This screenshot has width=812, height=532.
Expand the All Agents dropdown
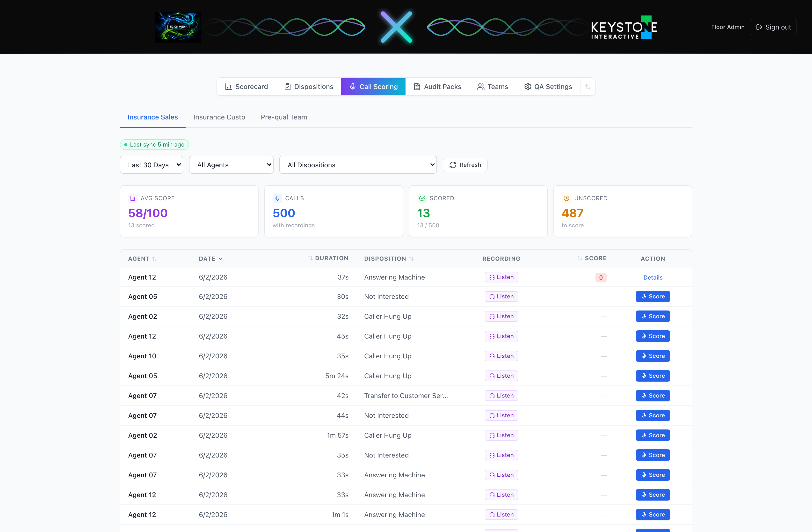pos(231,165)
